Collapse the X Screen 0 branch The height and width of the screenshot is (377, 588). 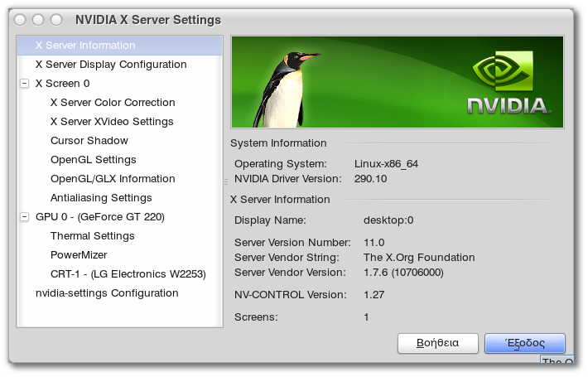click(x=24, y=84)
